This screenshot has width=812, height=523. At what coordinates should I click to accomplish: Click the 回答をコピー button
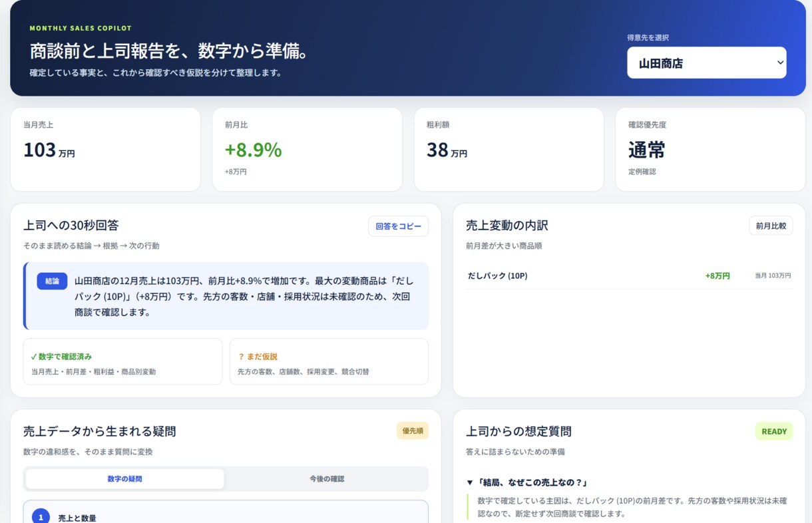pyautogui.click(x=398, y=226)
